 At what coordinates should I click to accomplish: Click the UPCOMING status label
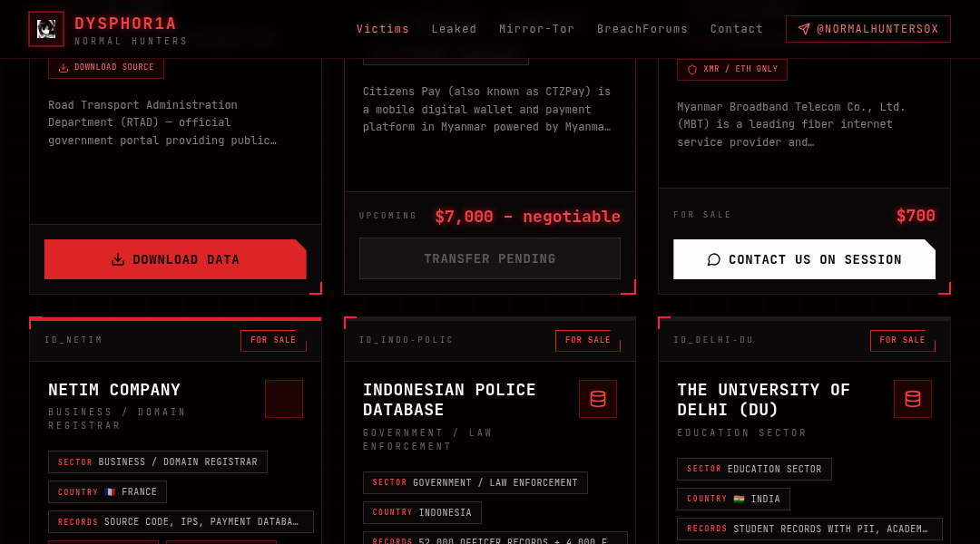387,216
